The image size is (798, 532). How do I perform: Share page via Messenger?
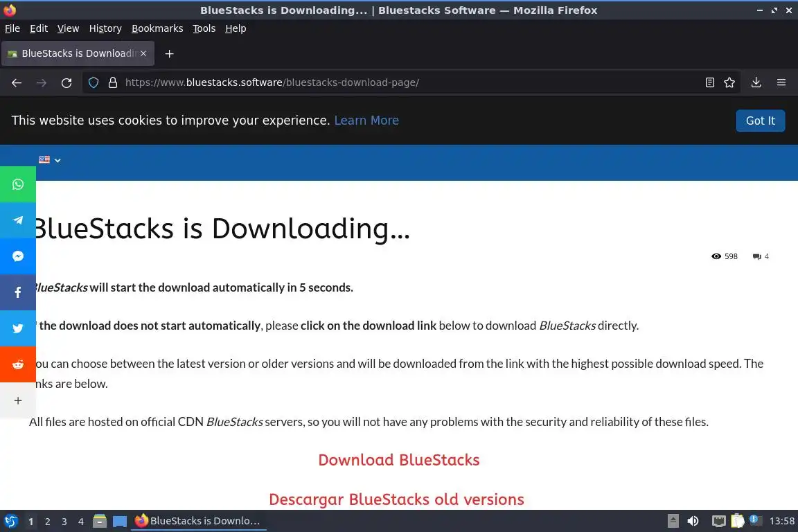pyautogui.click(x=18, y=256)
